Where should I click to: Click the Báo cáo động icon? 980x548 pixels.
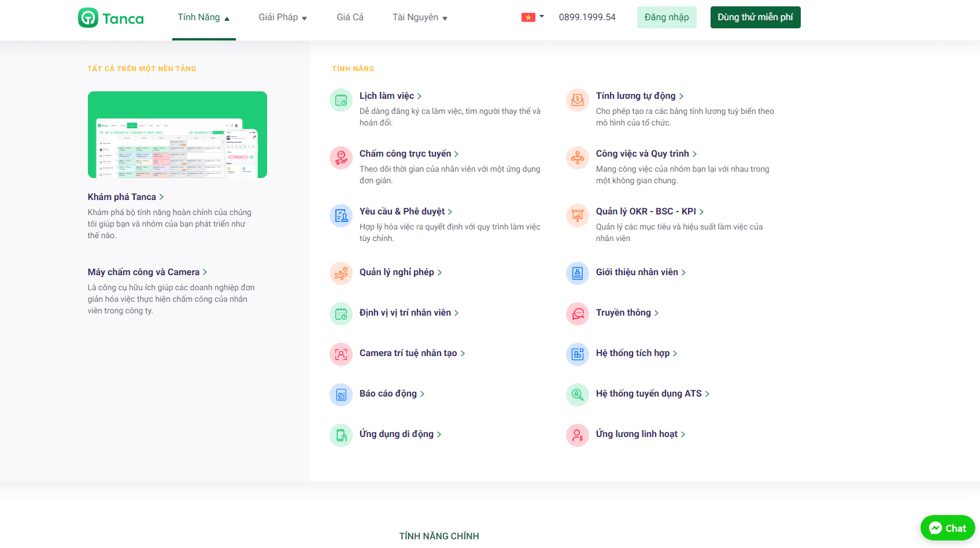click(x=341, y=395)
